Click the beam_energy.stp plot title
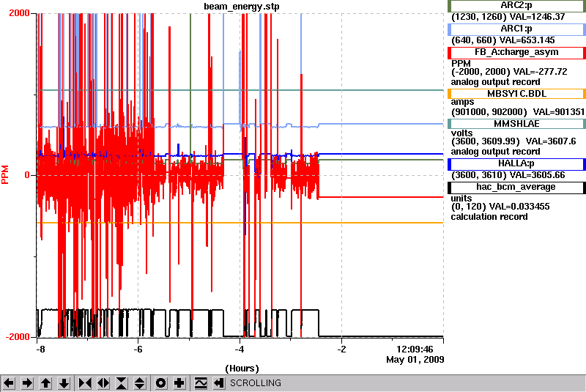This screenshot has width=586, height=392. click(242, 7)
